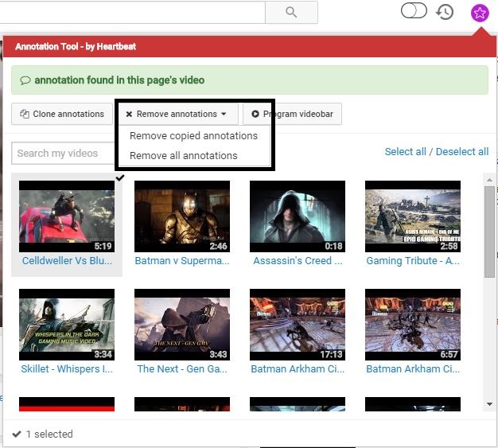Click the Select all link

tap(405, 151)
